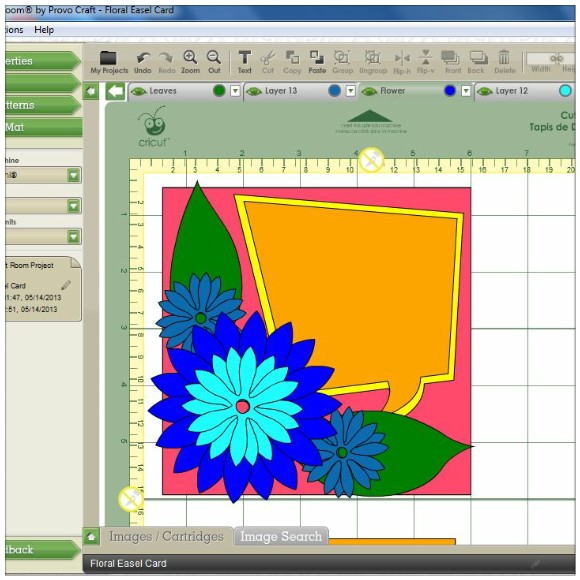Click the Feedback button at bottom left
The height and width of the screenshot is (580, 580).
point(43,550)
